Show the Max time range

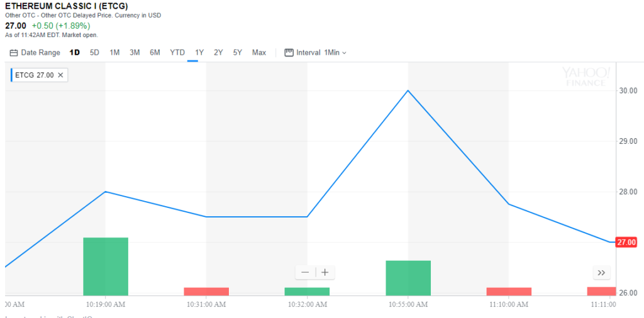(x=259, y=53)
